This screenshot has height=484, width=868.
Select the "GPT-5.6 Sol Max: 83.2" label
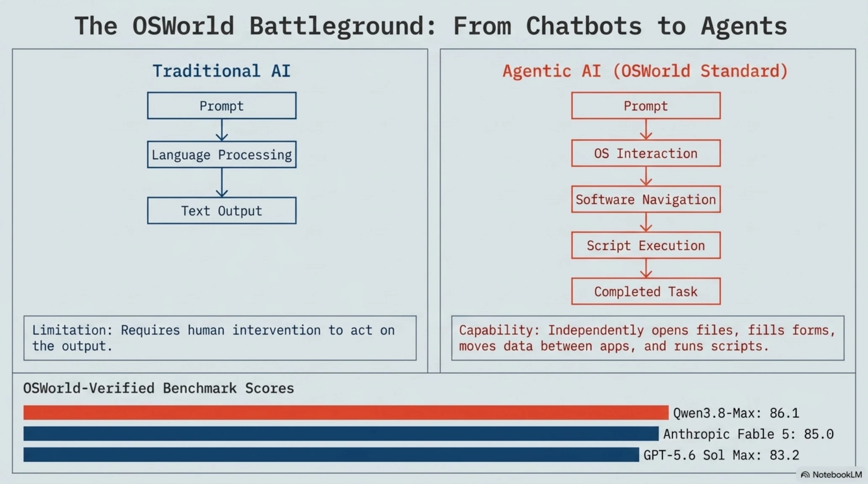(x=721, y=455)
